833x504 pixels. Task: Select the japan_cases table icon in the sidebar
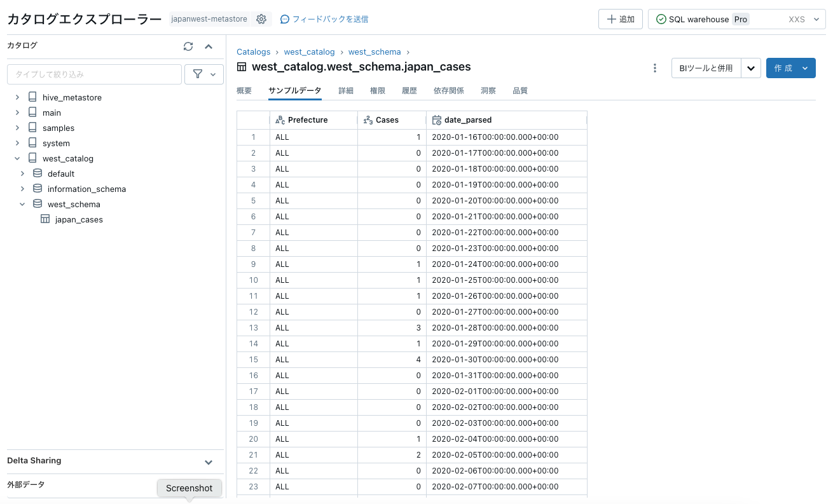(45, 219)
